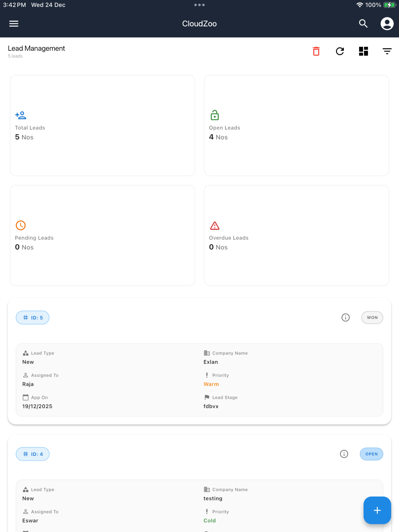
Task: Toggle the dashboard grid view icon
Action: click(x=363, y=51)
